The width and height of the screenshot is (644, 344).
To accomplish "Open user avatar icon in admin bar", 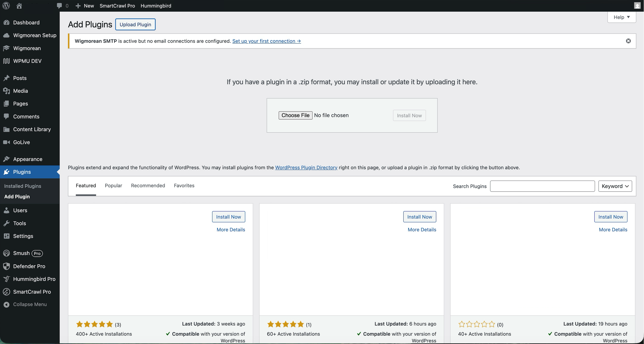I will (637, 6).
